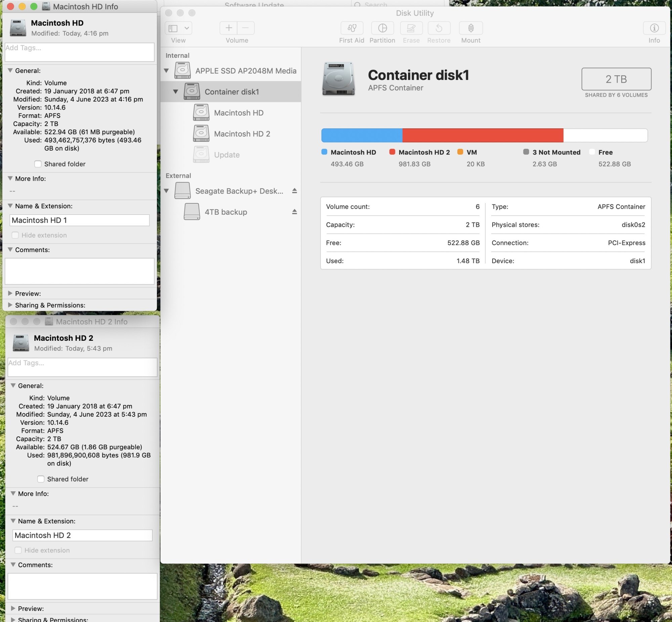Enable Shared folder in Macintosh HD 2 Info
The image size is (672, 622).
click(x=41, y=479)
